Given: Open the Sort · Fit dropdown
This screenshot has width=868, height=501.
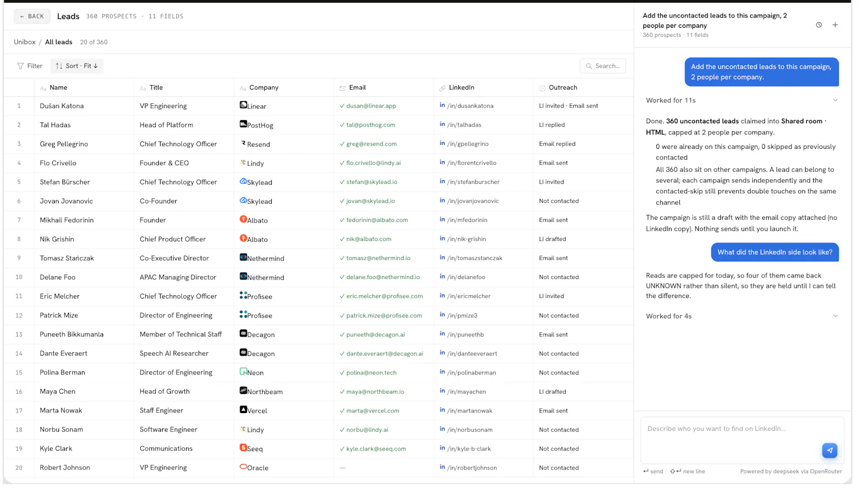Looking at the screenshot, I should [x=76, y=66].
